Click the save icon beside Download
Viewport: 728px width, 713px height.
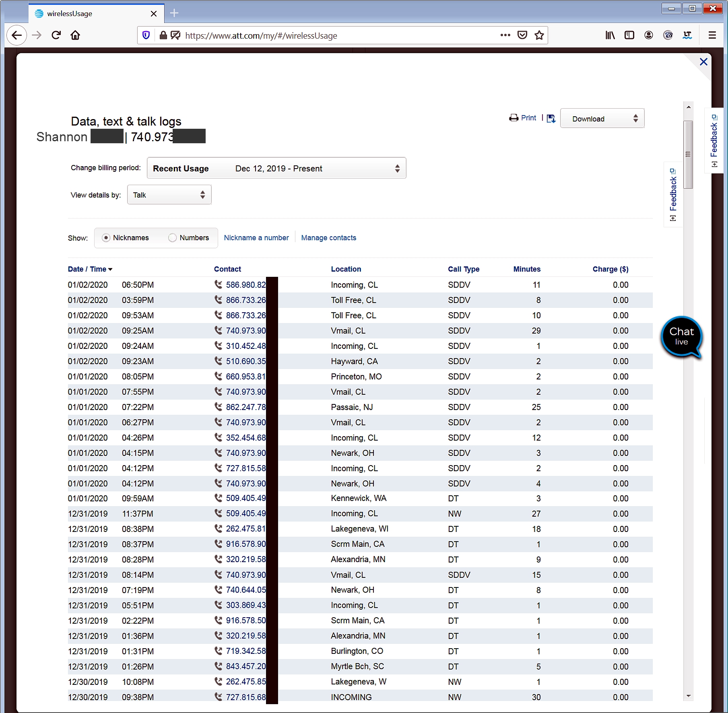[551, 118]
